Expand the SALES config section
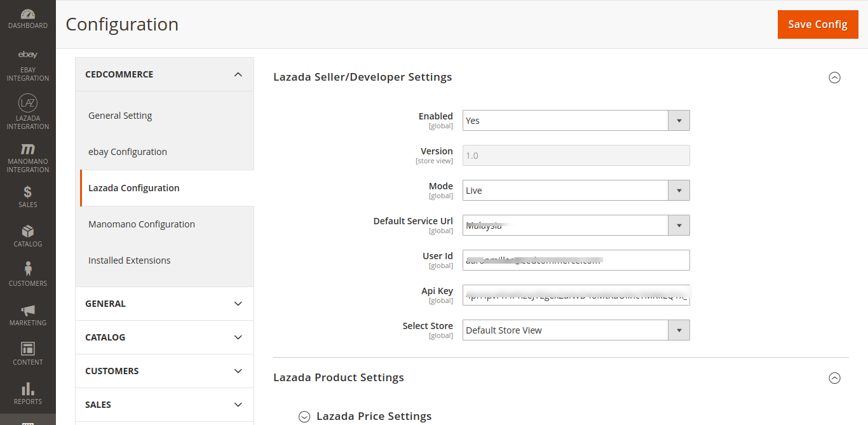 [165, 405]
